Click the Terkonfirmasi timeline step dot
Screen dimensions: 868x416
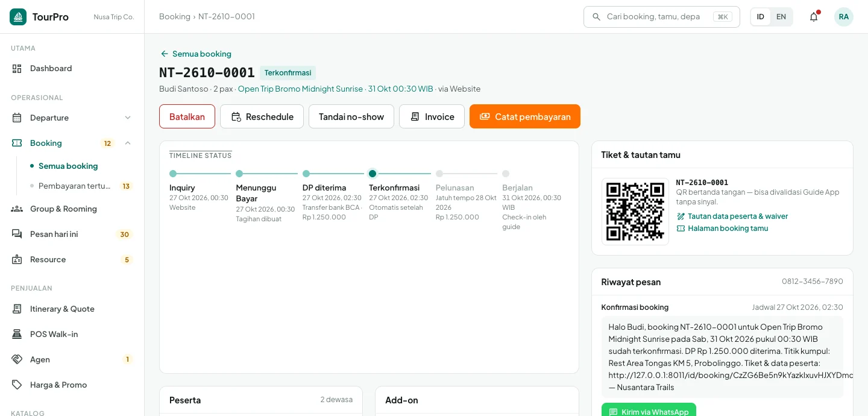pyautogui.click(x=373, y=174)
